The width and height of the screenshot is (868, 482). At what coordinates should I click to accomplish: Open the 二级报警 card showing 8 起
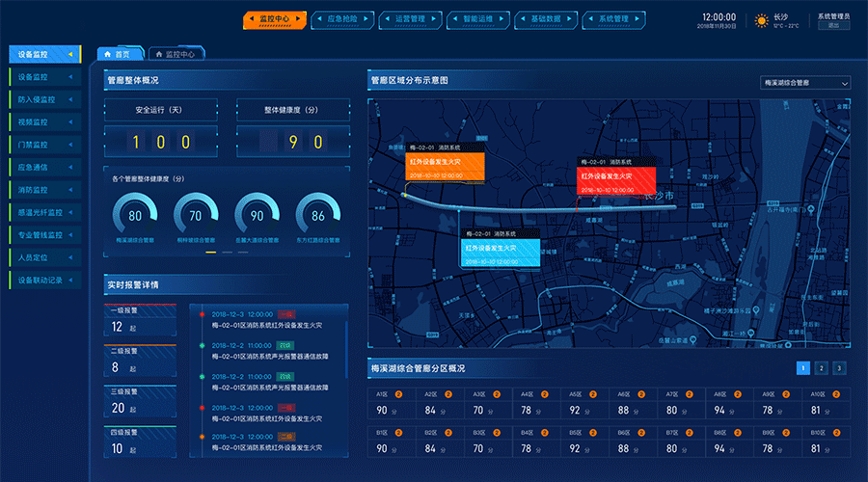(x=140, y=361)
